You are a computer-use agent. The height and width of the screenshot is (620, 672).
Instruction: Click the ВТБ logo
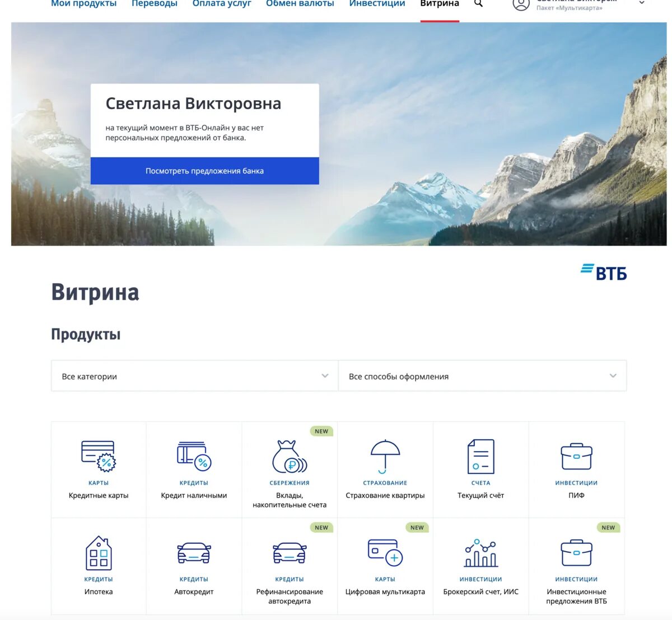(x=604, y=272)
